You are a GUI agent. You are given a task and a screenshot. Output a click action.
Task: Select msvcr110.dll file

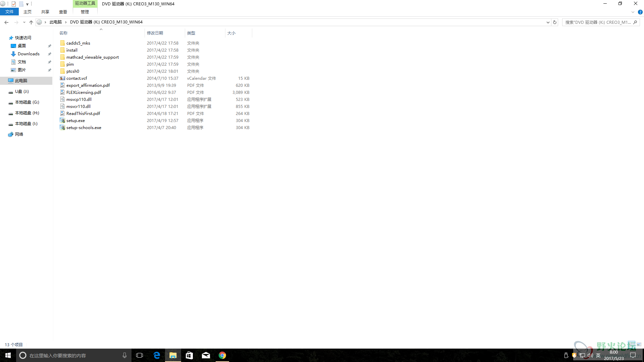[78, 106]
